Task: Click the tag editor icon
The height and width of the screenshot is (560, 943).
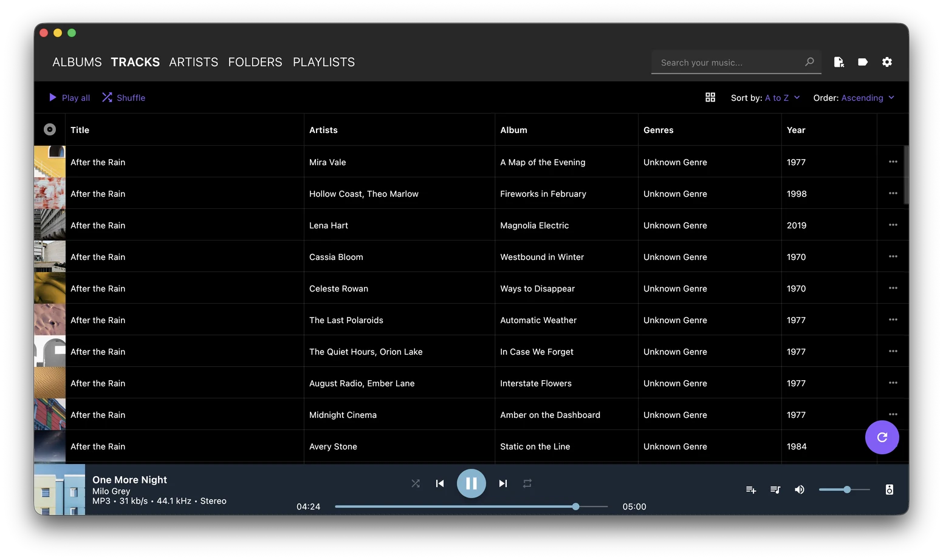Action: [863, 62]
